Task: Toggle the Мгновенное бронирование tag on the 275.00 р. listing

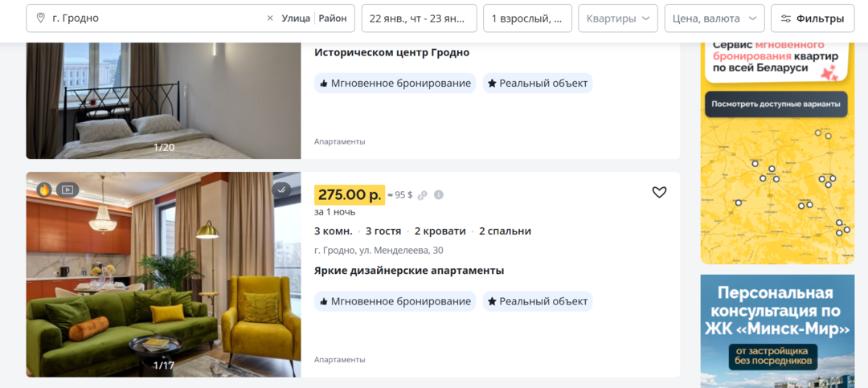Action: click(395, 301)
